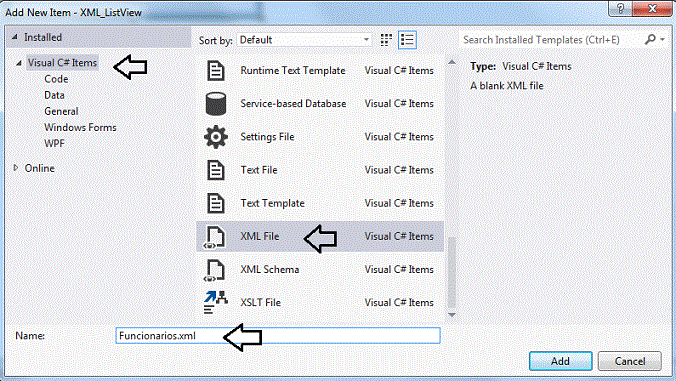Image resolution: width=676 pixels, height=381 pixels.
Task: Select the Online templates node
Action: 40,168
